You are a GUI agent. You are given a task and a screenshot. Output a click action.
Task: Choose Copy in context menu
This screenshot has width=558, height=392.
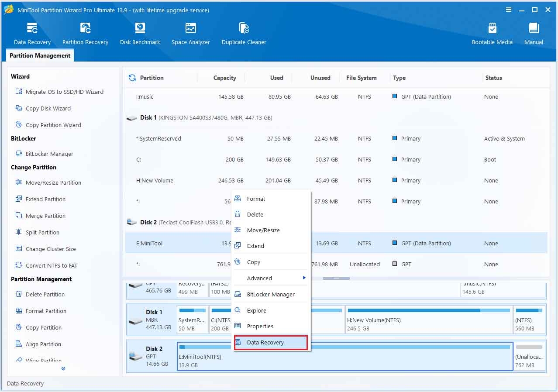point(271,262)
